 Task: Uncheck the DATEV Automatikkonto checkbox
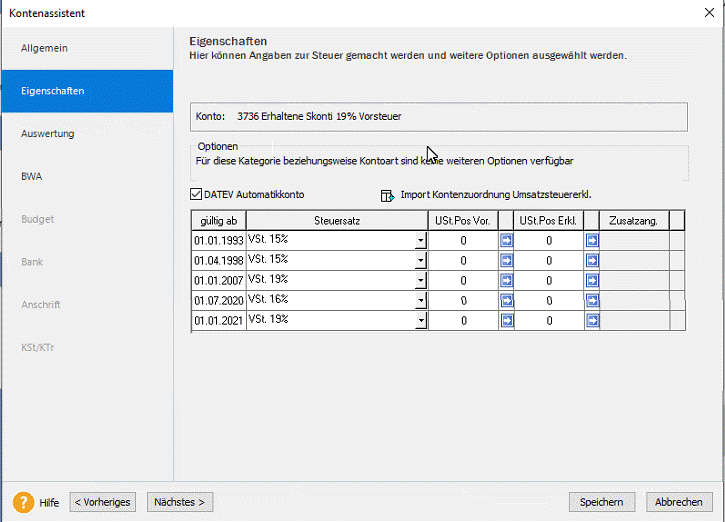(196, 194)
